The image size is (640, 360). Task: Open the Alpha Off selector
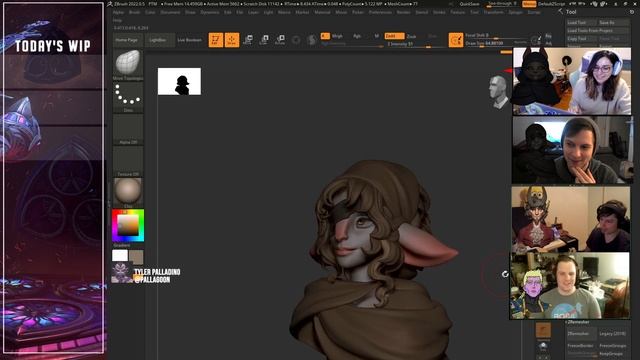[x=128, y=129]
